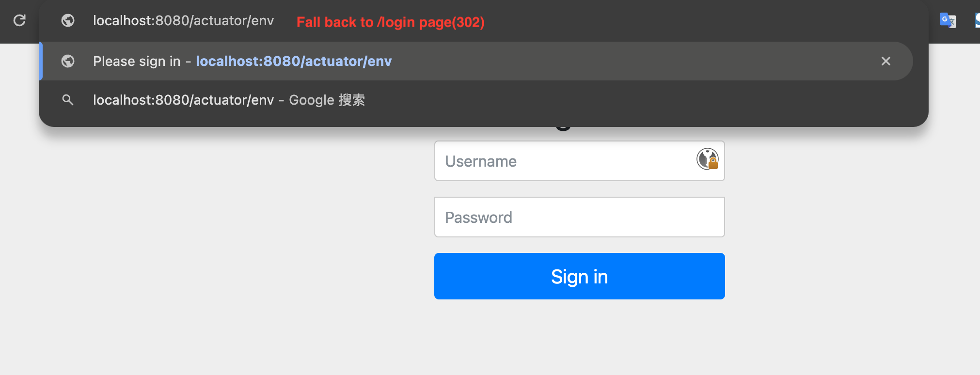Click the Password placeholder text

tap(478, 218)
